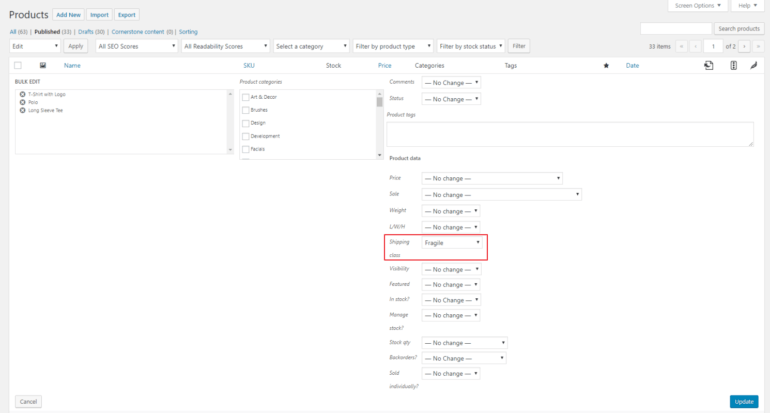The height and width of the screenshot is (413, 770).
Task: Open the All Readability Scores filter
Action: click(x=225, y=46)
